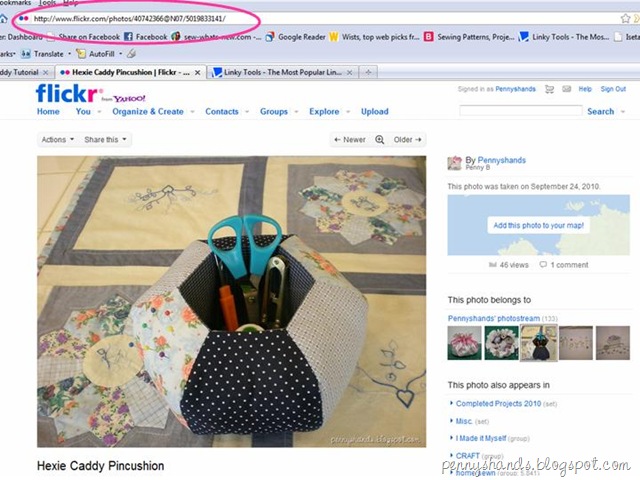Click the Sign Out link
This screenshot has width=640, height=480.
tap(613, 89)
